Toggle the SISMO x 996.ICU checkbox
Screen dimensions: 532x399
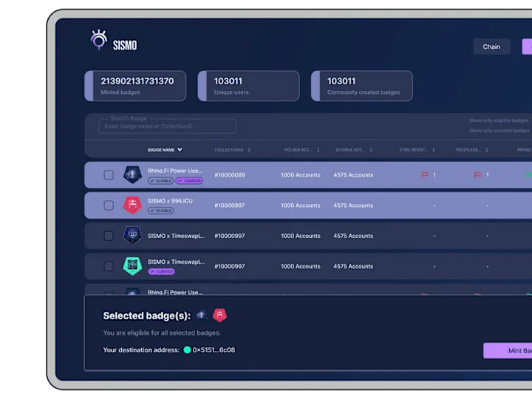[109, 205]
